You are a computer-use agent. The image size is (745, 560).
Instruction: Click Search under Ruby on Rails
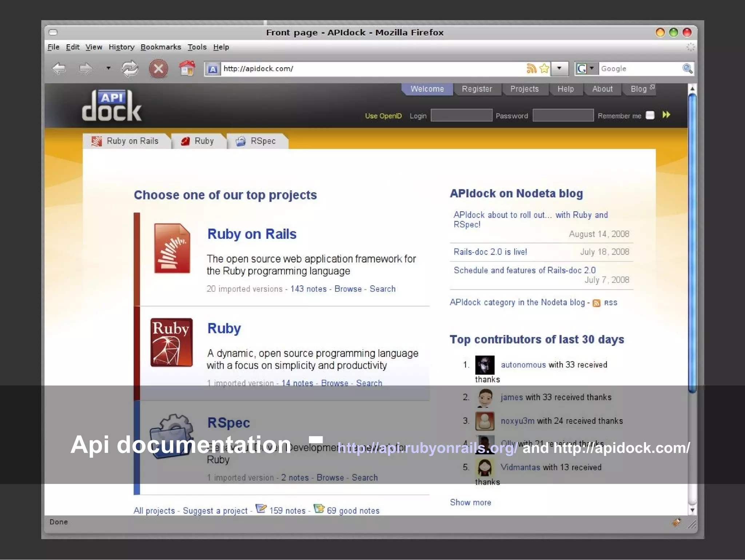383,289
